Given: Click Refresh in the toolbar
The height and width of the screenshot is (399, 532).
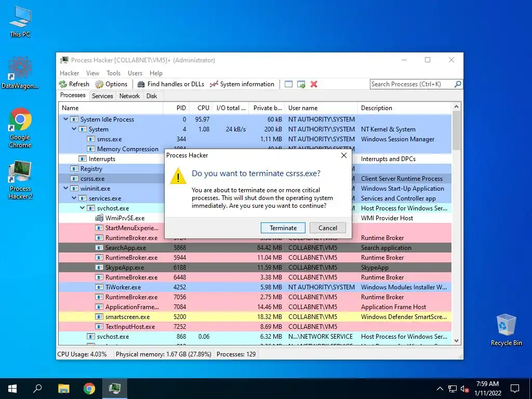Looking at the screenshot, I should click(x=74, y=84).
